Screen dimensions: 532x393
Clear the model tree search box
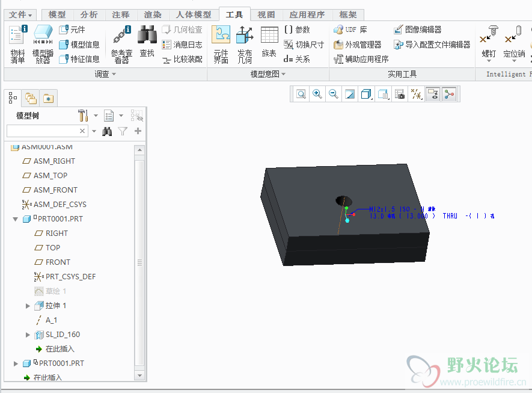coord(82,131)
